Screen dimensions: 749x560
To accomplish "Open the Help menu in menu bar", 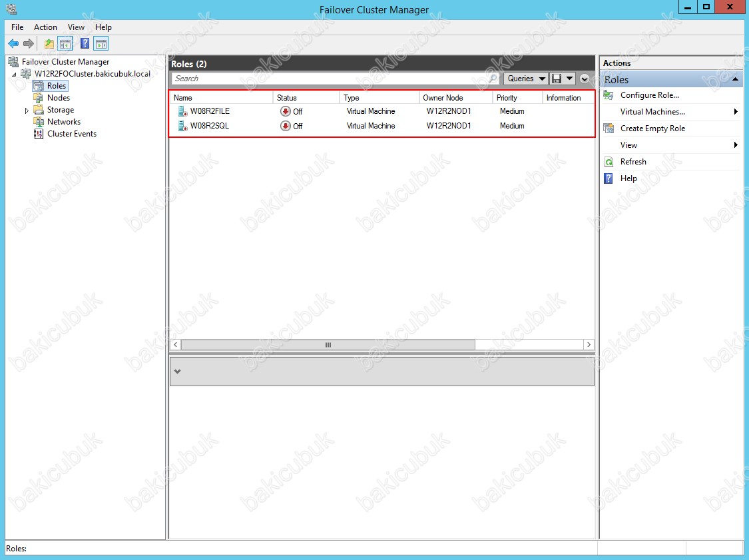I will (x=103, y=27).
